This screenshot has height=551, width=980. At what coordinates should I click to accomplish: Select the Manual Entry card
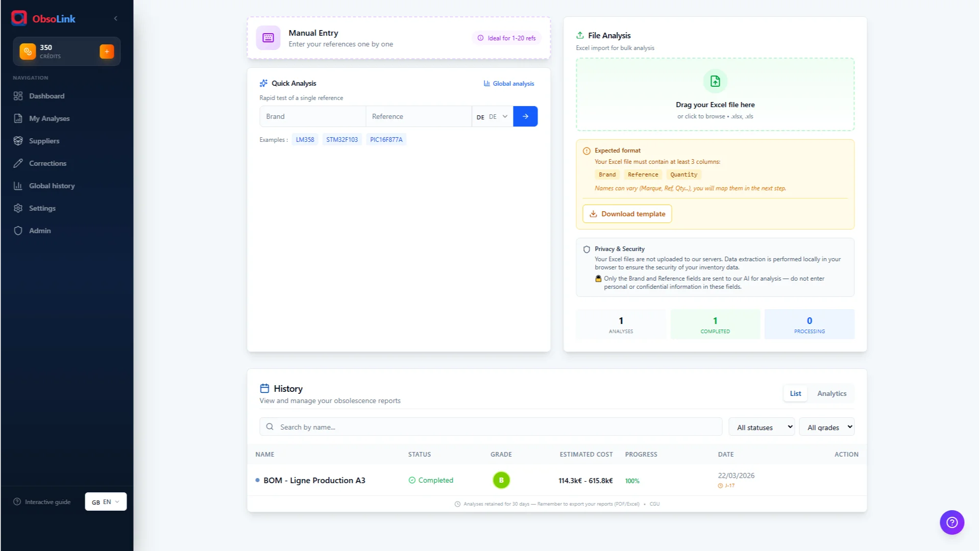[399, 38]
